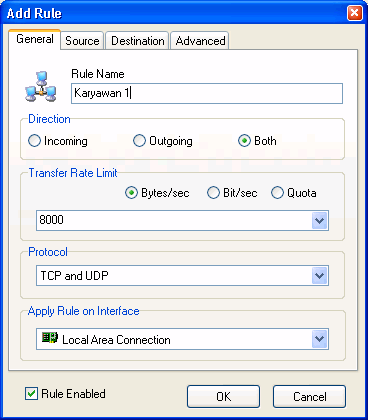Confirm the rule with OK
This screenshot has height=420, width=368.
223,396
